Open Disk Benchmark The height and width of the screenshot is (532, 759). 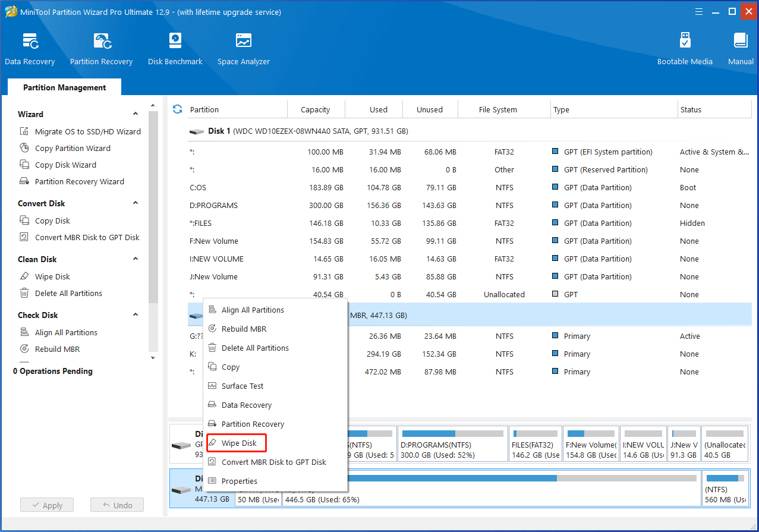point(175,49)
